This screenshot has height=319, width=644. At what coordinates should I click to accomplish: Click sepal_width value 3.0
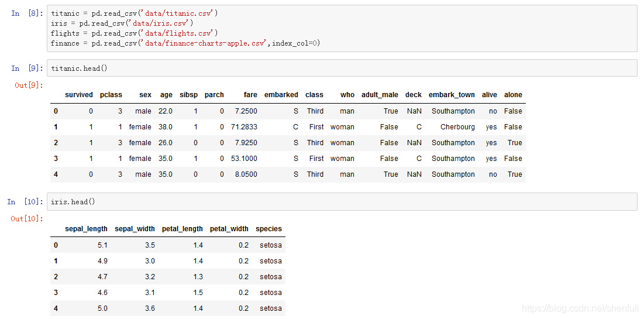pos(150,261)
